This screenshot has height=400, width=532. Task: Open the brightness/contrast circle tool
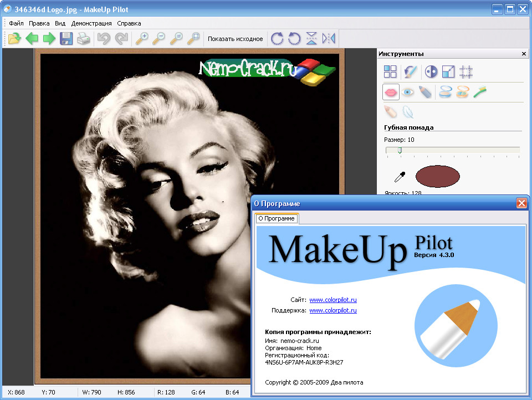(x=431, y=71)
